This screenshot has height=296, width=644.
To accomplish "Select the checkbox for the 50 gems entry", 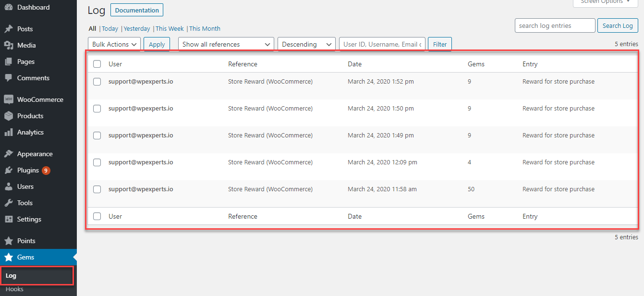I will click(x=97, y=189).
